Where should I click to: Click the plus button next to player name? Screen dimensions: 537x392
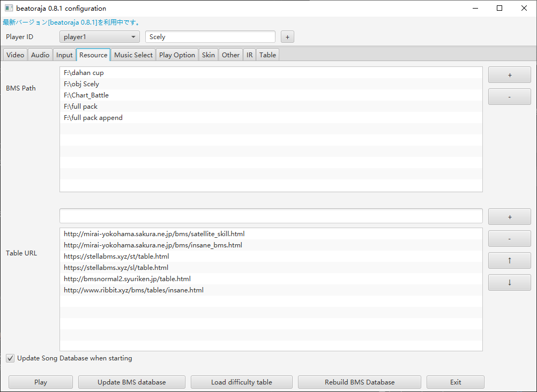click(x=287, y=37)
